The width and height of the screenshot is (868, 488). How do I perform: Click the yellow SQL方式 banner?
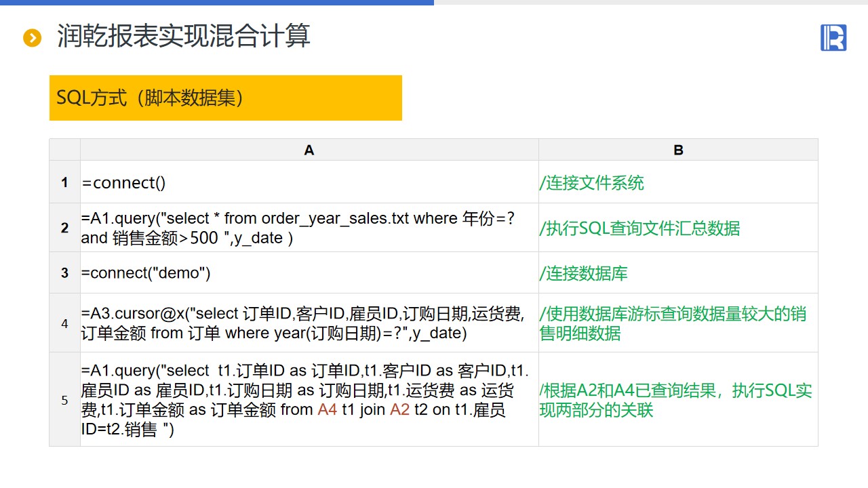click(226, 98)
